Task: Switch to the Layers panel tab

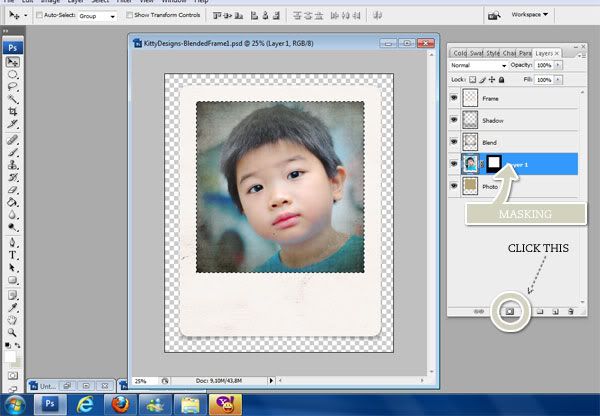Action: 546,52
